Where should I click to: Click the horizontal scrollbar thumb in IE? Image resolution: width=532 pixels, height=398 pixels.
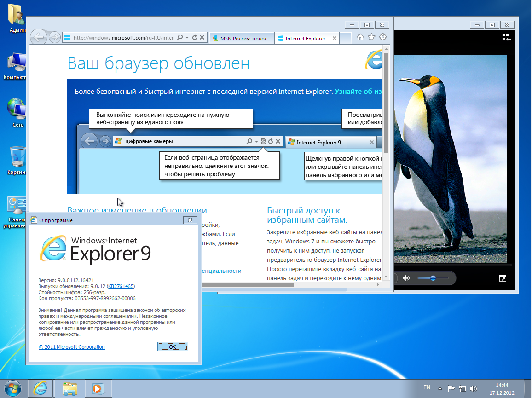[x=248, y=285]
